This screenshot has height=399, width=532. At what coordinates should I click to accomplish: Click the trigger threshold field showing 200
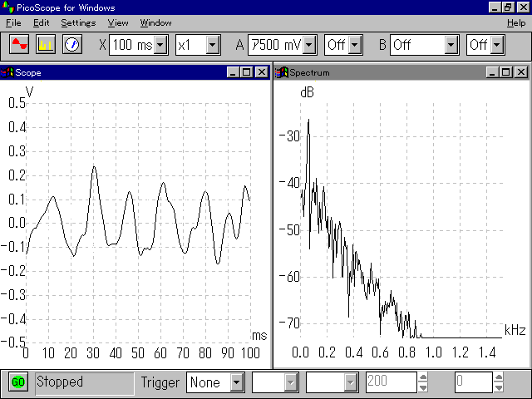click(x=391, y=382)
